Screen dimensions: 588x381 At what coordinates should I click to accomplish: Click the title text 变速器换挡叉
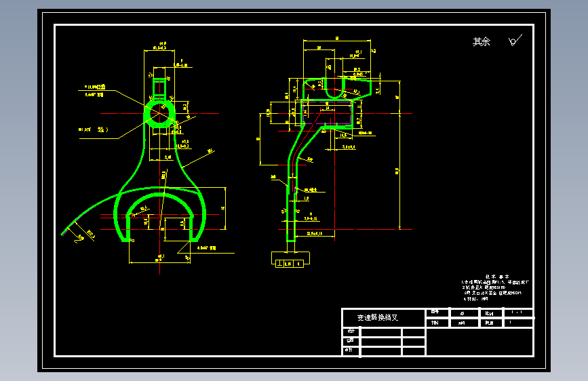tap(377, 318)
